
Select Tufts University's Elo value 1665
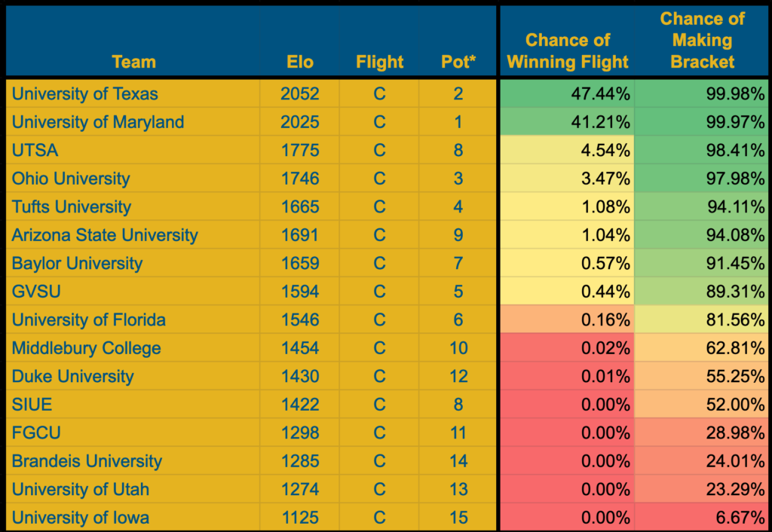300,206
